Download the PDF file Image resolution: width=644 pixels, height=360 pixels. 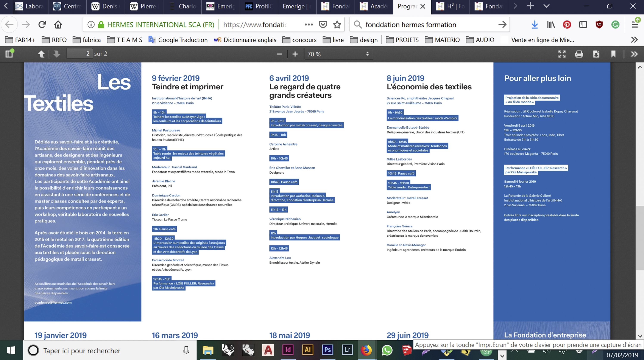[x=596, y=54]
